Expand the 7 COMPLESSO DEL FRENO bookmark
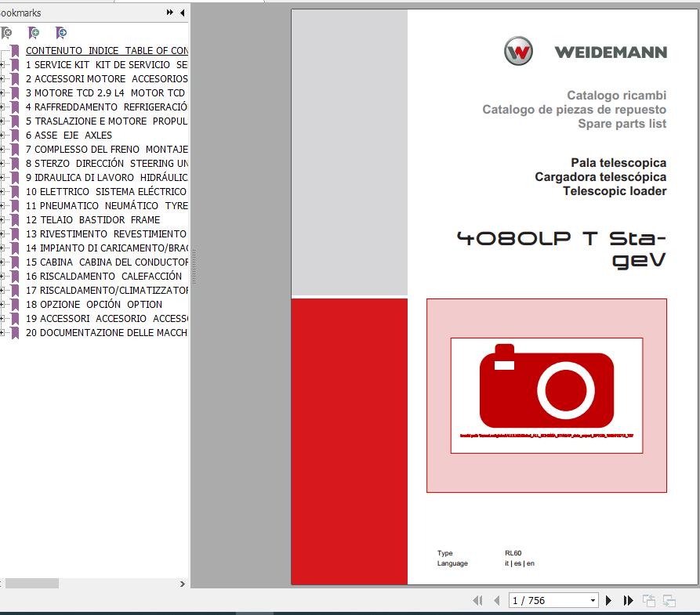 [2, 149]
